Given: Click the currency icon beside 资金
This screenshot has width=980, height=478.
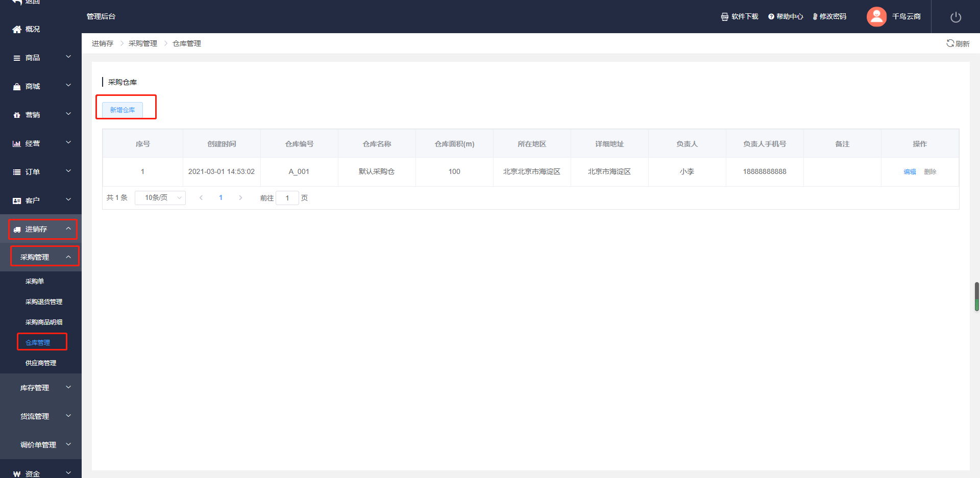Looking at the screenshot, I should (x=17, y=474).
